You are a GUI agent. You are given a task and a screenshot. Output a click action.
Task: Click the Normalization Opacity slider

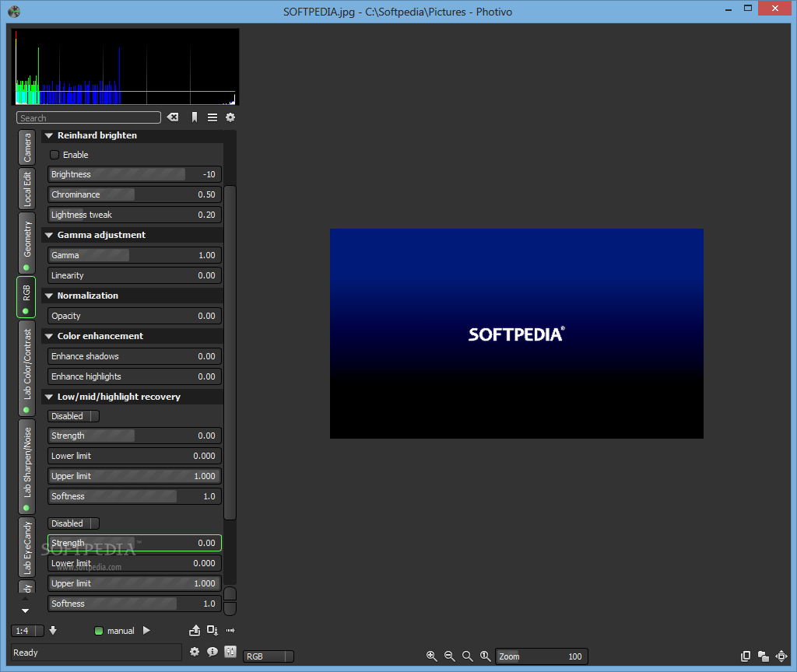pyautogui.click(x=135, y=316)
